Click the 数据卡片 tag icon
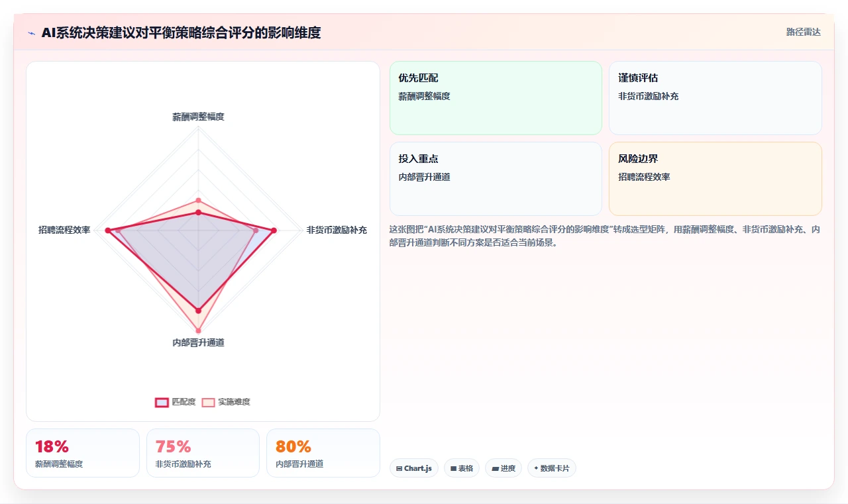The height and width of the screenshot is (504, 848). [x=536, y=468]
